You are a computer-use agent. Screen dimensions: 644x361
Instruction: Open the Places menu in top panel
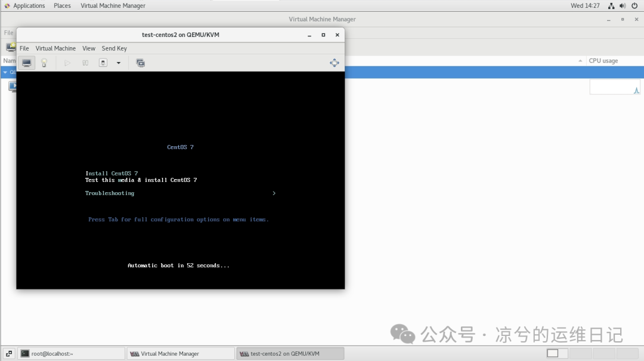click(62, 6)
